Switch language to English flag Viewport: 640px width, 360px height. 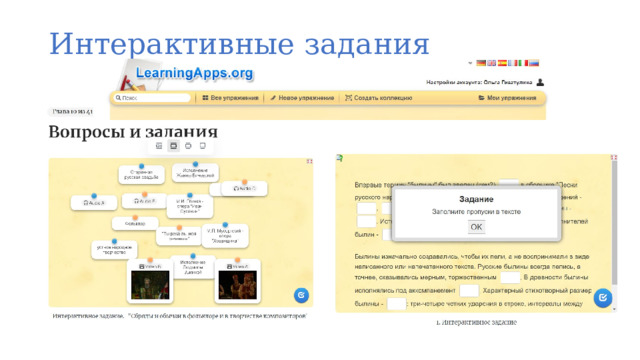[492, 63]
